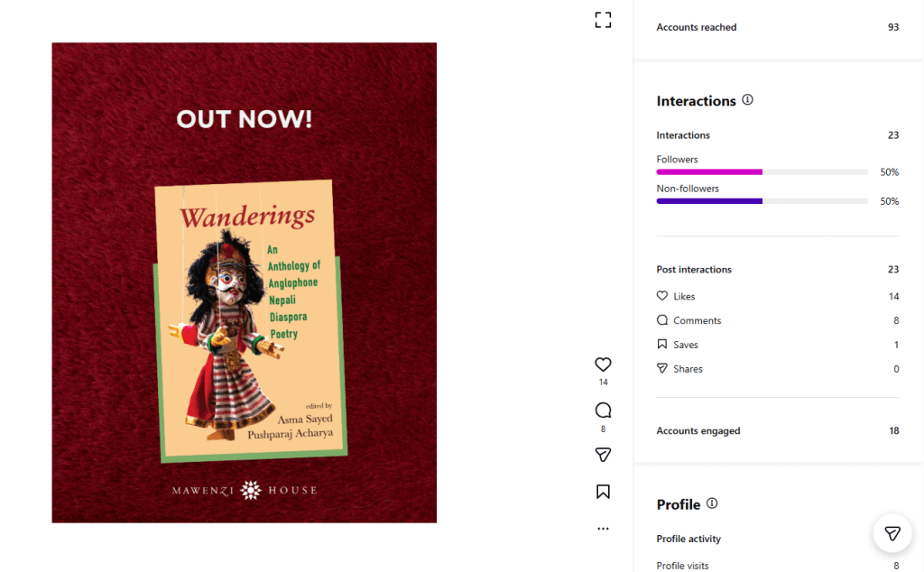Click the Wanderings book cover image
Viewport: 924px width, 572px height.
[250, 320]
